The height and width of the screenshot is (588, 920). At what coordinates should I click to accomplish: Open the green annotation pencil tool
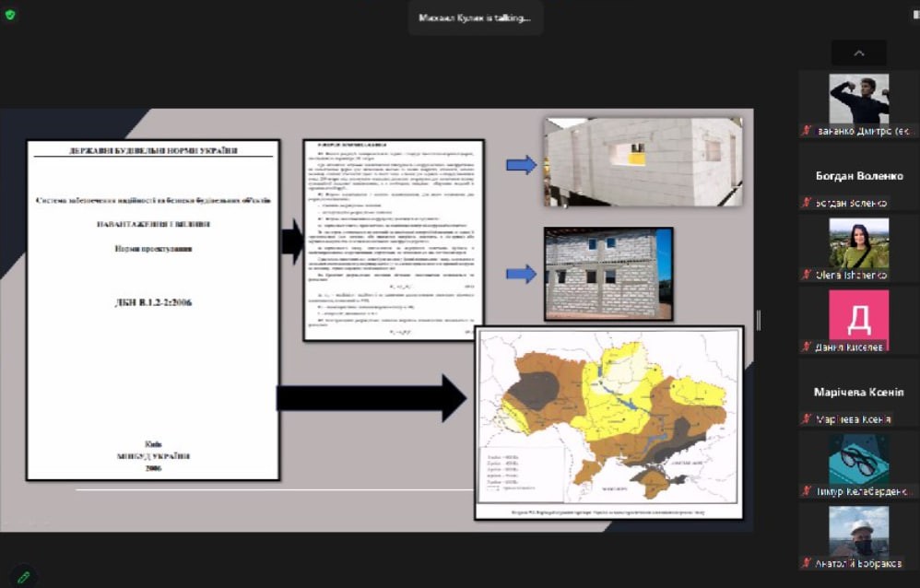[23, 576]
